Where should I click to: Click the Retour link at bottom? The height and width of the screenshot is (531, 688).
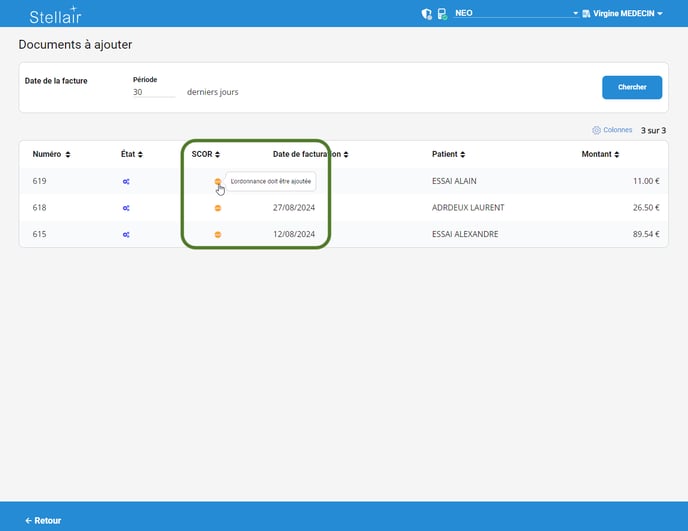click(43, 520)
